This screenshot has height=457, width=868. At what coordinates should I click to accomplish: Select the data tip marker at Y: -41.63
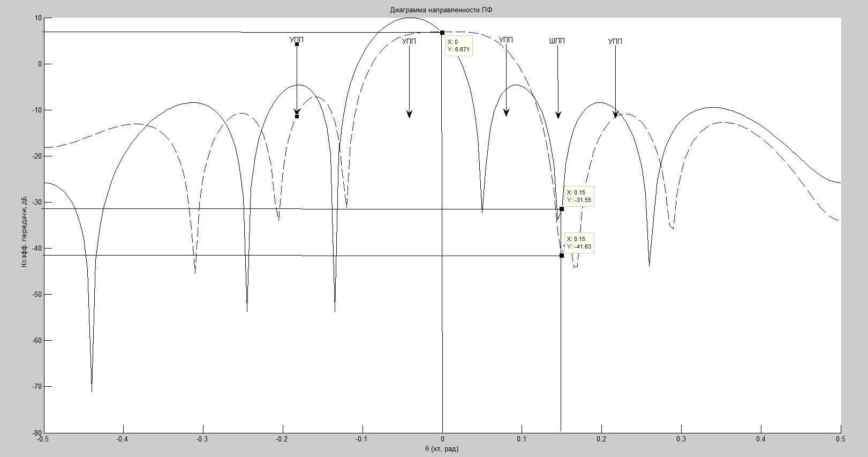click(x=562, y=256)
